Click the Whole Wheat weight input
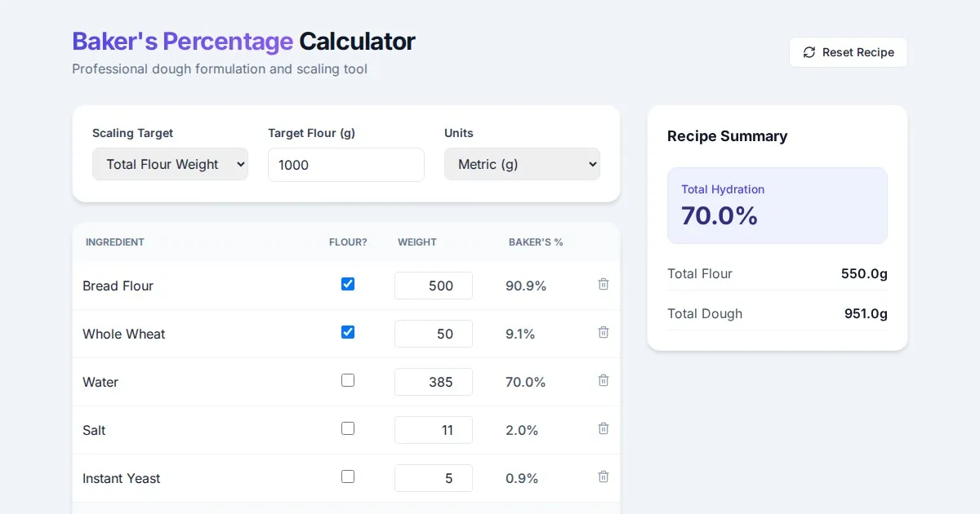 (x=433, y=334)
